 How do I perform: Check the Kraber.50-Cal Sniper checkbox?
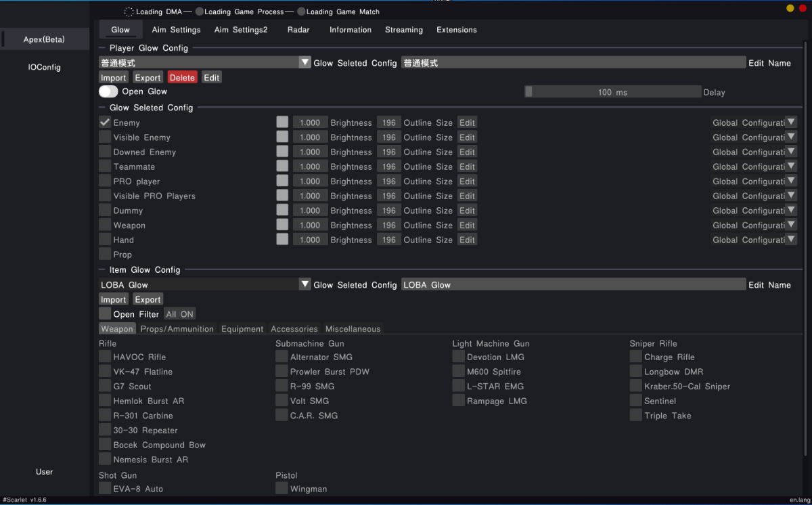[x=635, y=386]
